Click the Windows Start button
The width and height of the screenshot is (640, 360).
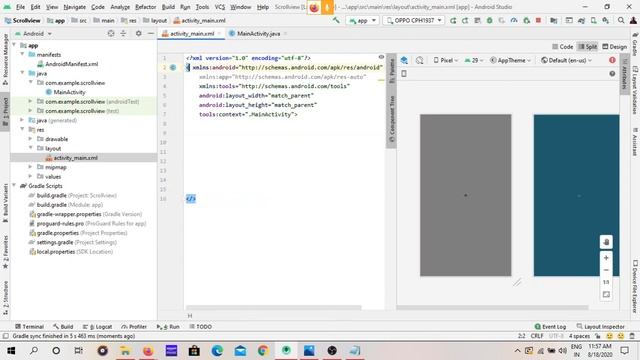[11, 351]
